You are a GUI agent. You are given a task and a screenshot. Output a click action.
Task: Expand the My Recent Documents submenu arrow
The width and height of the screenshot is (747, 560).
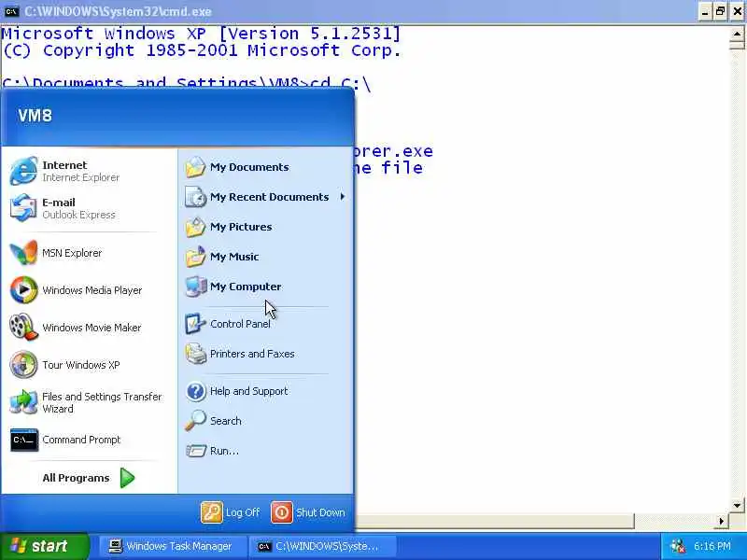[342, 197]
